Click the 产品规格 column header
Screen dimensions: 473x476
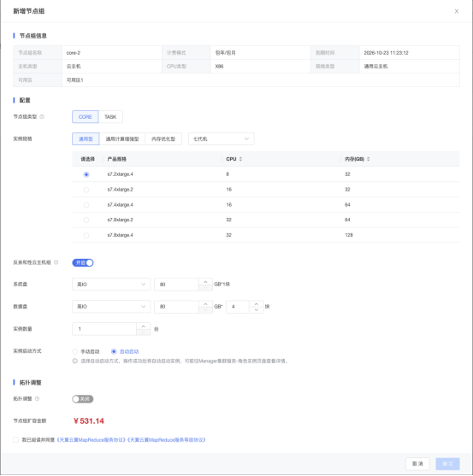tap(116, 159)
